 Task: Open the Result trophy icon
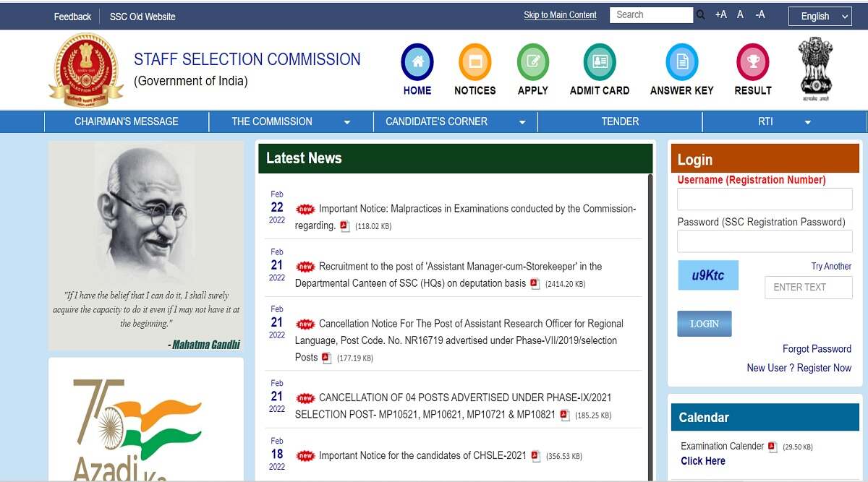[x=752, y=62]
